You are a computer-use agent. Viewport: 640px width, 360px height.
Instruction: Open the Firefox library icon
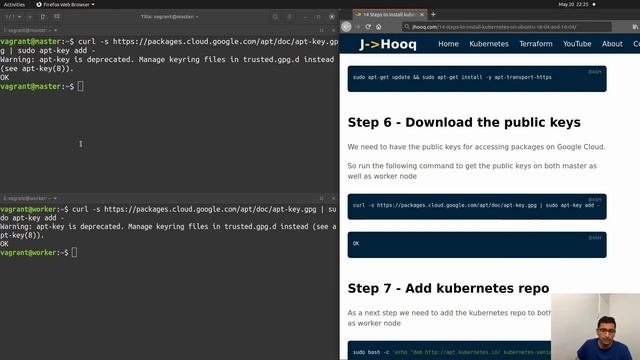tap(635, 27)
